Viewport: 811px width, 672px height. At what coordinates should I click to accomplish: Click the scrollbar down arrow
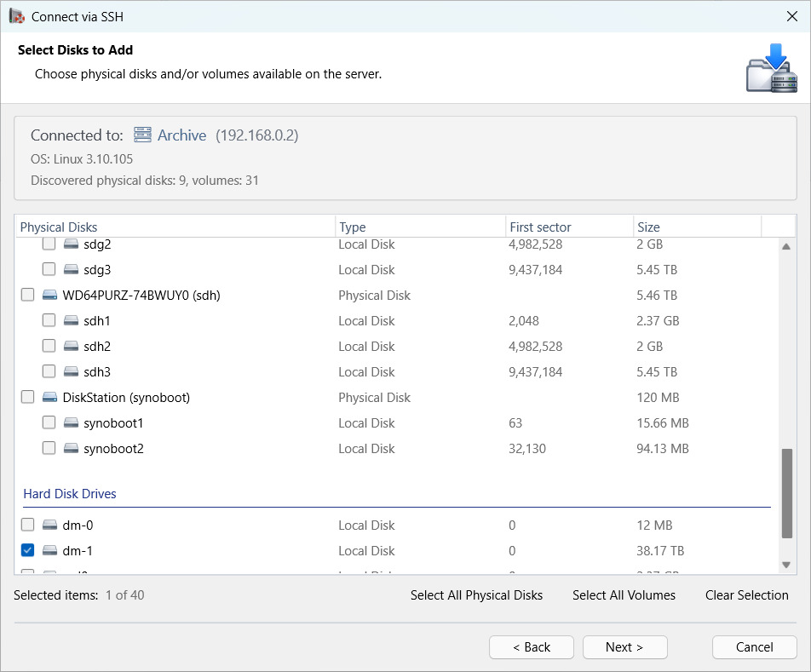[x=786, y=565]
